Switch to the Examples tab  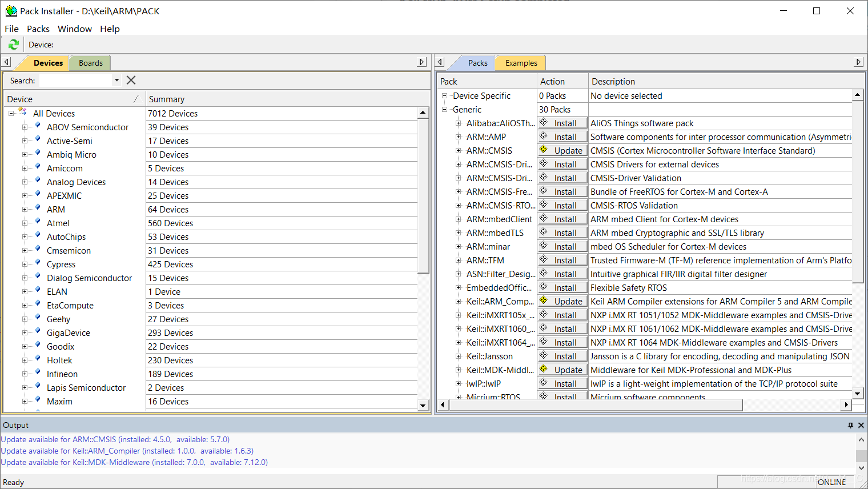521,63
